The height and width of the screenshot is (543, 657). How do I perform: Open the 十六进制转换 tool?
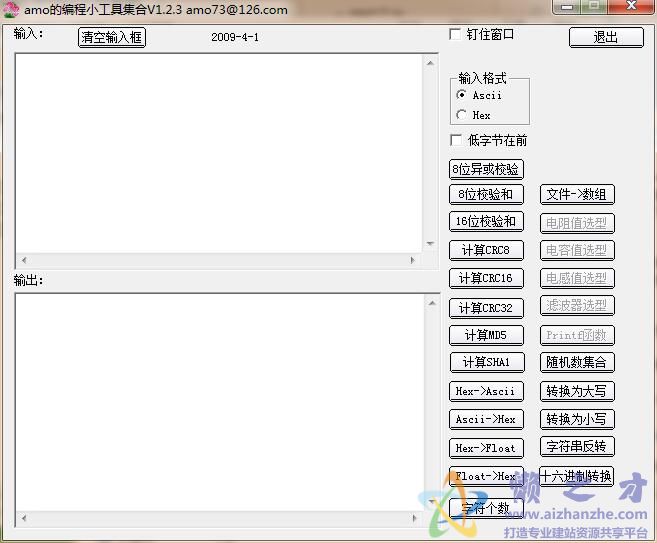pyautogui.click(x=577, y=476)
